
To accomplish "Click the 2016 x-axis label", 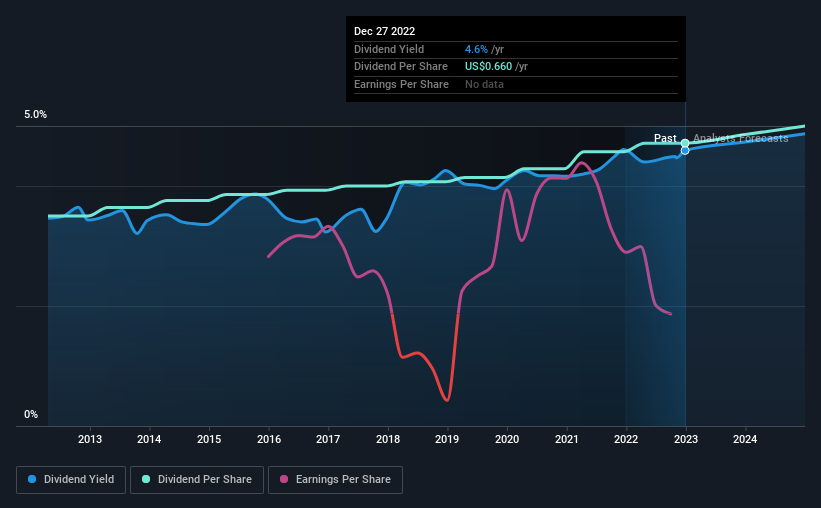I will point(269,439).
